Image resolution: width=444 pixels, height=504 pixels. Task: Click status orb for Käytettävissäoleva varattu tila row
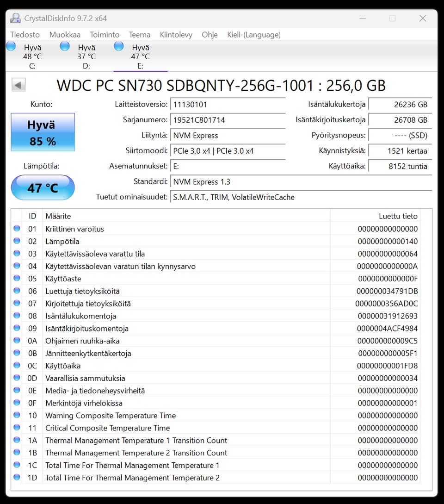point(17,253)
